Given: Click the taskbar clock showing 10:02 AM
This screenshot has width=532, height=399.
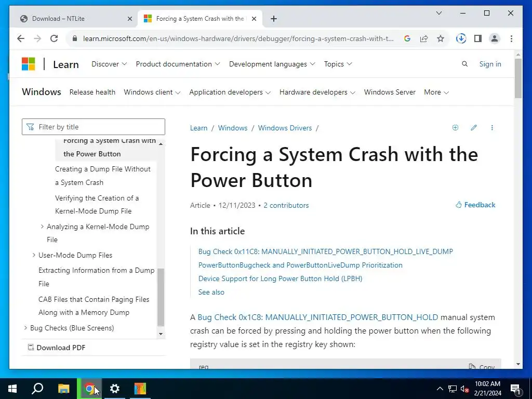Looking at the screenshot, I should (487, 389).
